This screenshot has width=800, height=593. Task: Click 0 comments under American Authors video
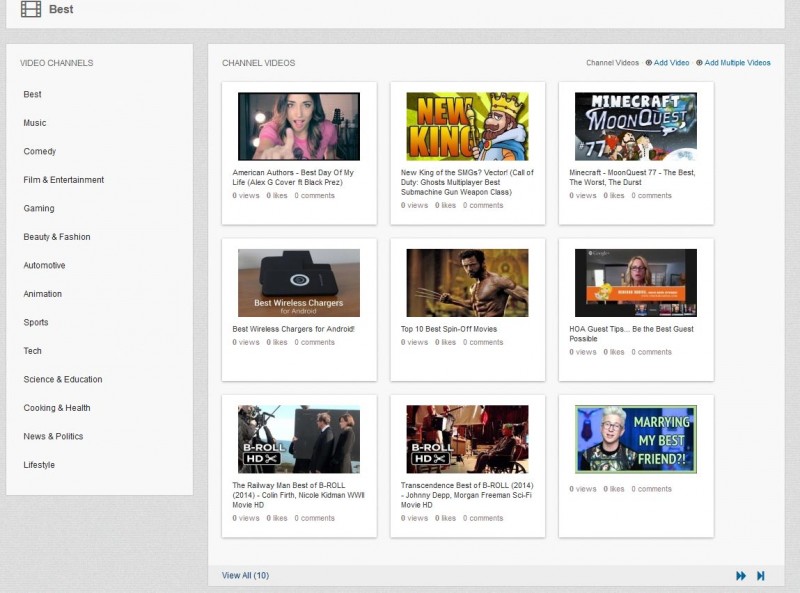pos(315,195)
